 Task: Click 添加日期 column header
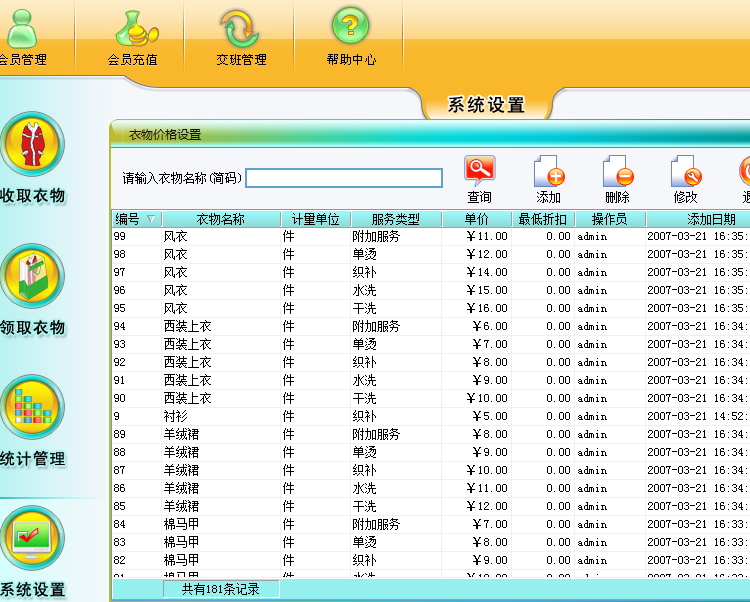tap(698, 219)
